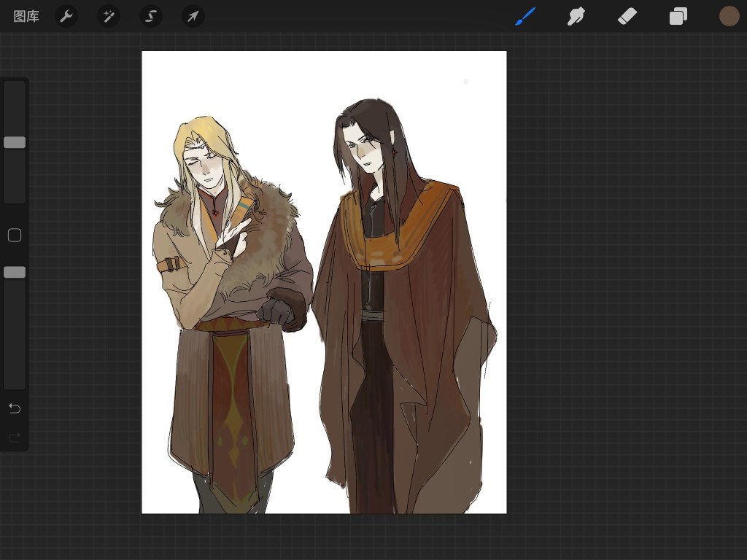Open the Layers panel
The image size is (747, 560).
pos(678,16)
